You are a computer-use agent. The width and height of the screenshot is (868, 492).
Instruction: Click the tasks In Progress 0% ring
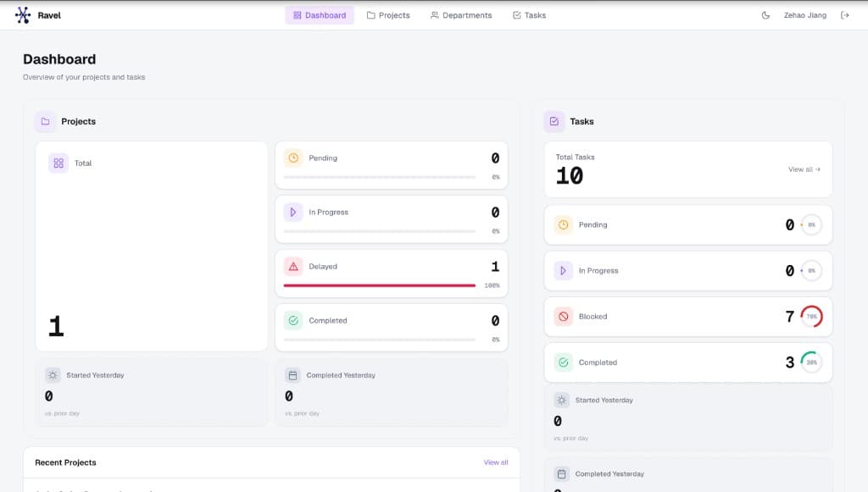pyautogui.click(x=811, y=271)
